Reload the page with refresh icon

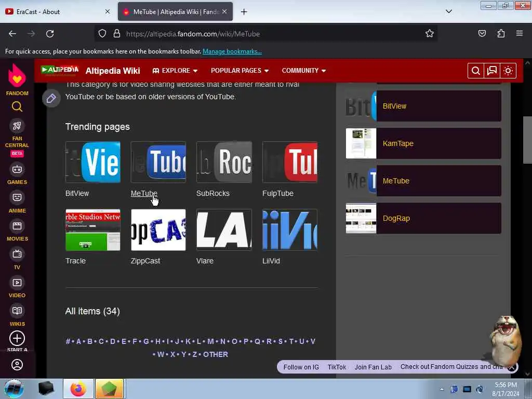[x=50, y=34]
